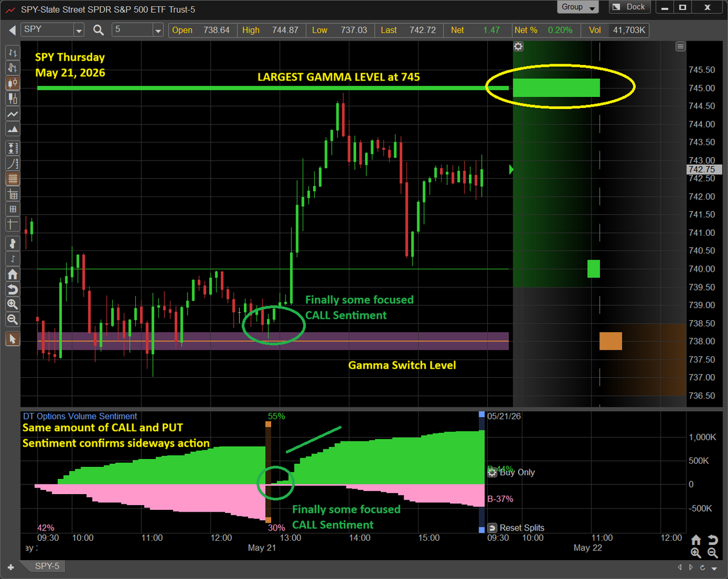Select the candlestick chart type
Screen dimensions: 728x579
click(x=12, y=83)
